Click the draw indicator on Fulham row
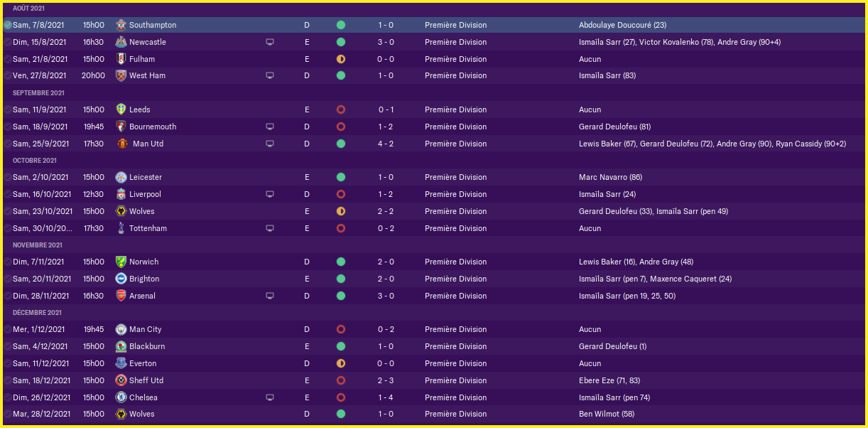This screenshot has height=428, width=868. click(341, 59)
